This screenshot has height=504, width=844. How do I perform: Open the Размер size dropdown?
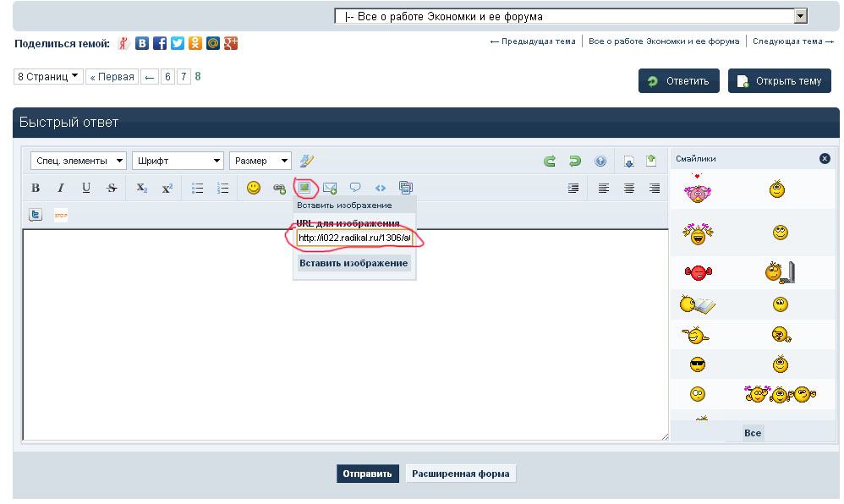[x=260, y=161]
